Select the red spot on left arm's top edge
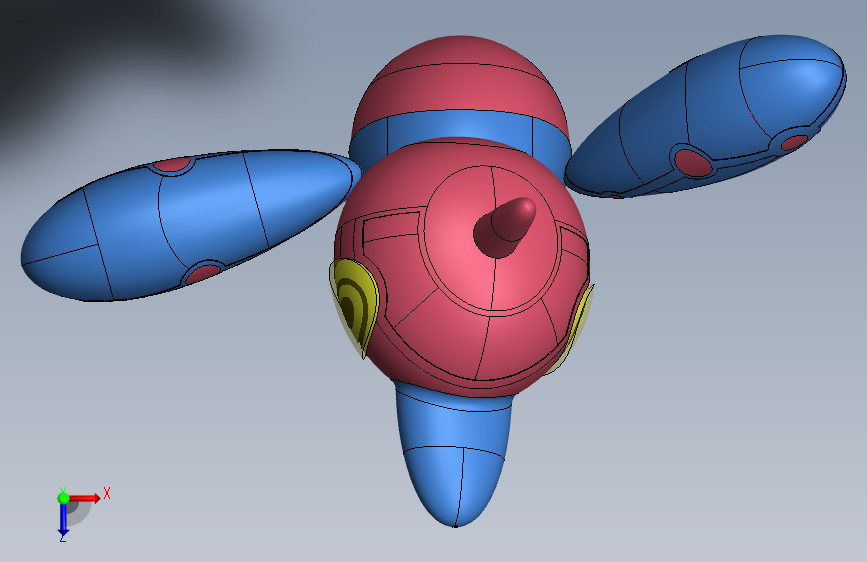The image size is (867, 562). point(173,164)
